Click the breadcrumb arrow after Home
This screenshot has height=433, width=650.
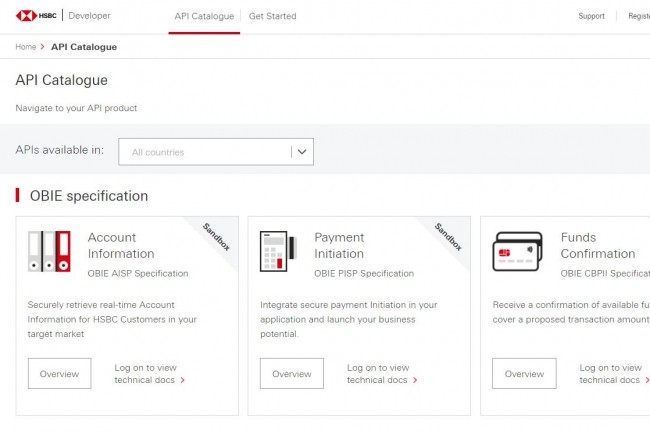click(42, 47)
